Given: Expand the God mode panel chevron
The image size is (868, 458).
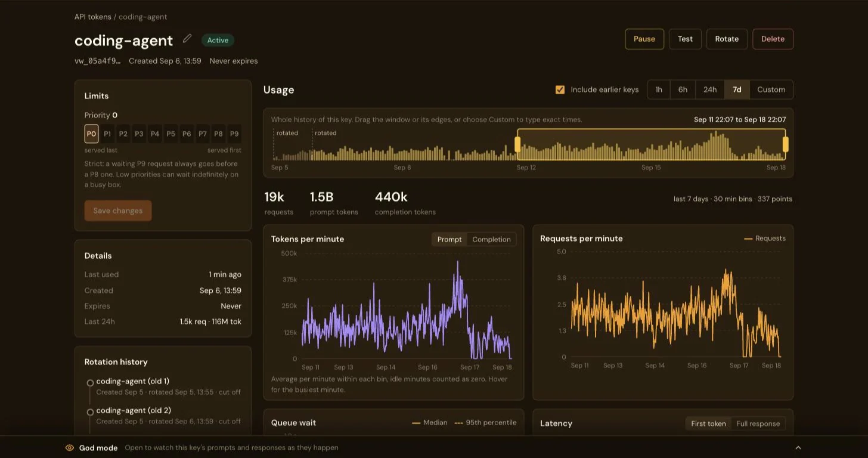Looking at the screenshot, I should [798, 448].
